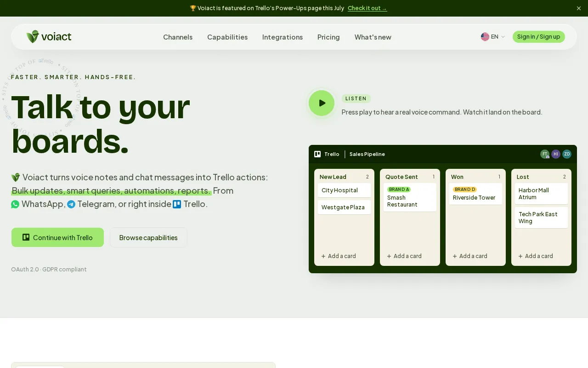Screen dimensions: 588x368
Task: Go to the Pricing page
Action: (x=328, y=37)
